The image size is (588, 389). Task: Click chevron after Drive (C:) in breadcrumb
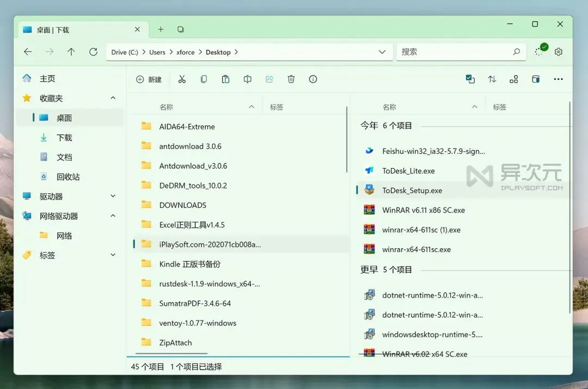144,52
